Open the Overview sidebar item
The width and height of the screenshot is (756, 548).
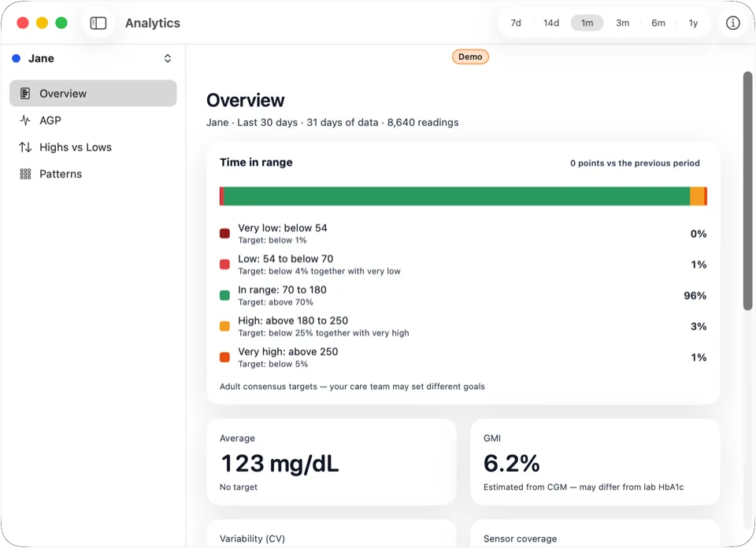coord(93,94)
